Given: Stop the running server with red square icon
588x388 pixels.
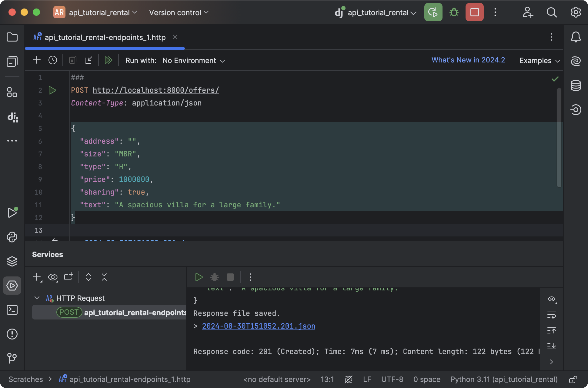Looking at the screenshot, I should (x=474, y=12).
